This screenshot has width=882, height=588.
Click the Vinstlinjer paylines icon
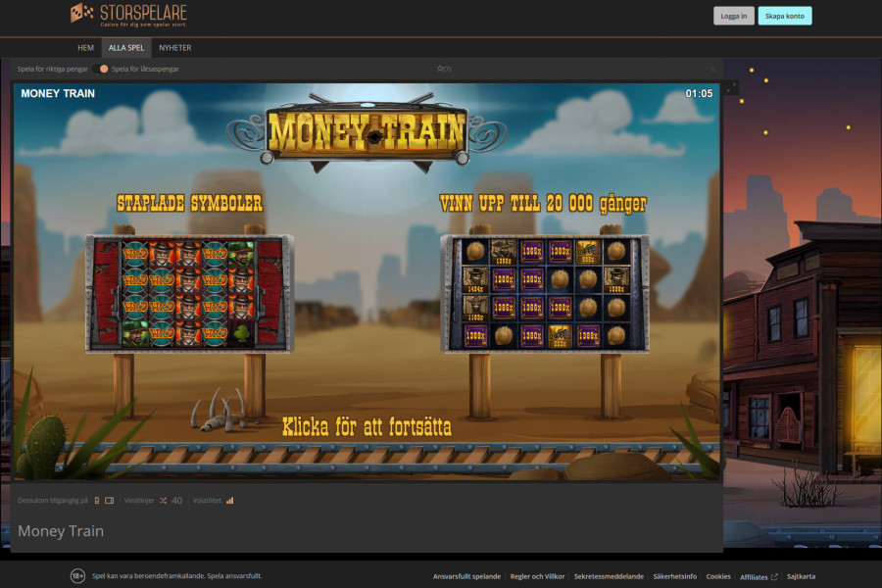[163, 500]
